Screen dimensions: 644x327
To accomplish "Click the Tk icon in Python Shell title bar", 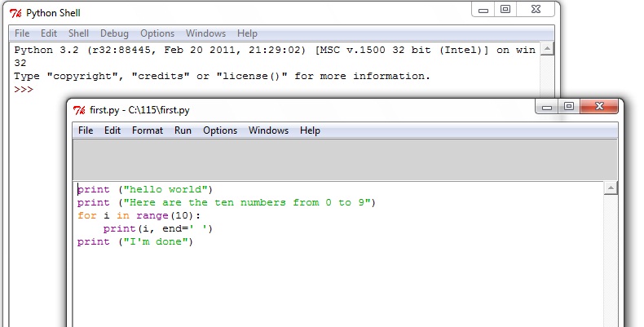I will tap(15, 13).
